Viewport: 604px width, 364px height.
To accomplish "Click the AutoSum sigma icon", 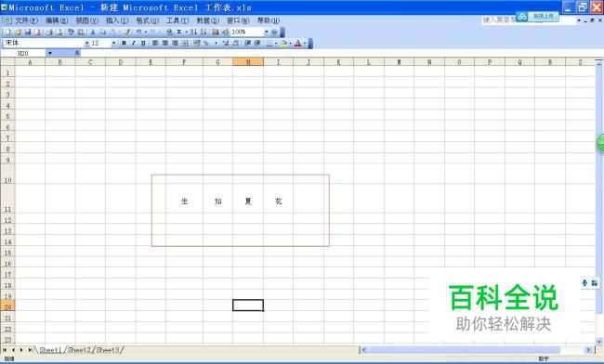I will [x=179, y=32].
